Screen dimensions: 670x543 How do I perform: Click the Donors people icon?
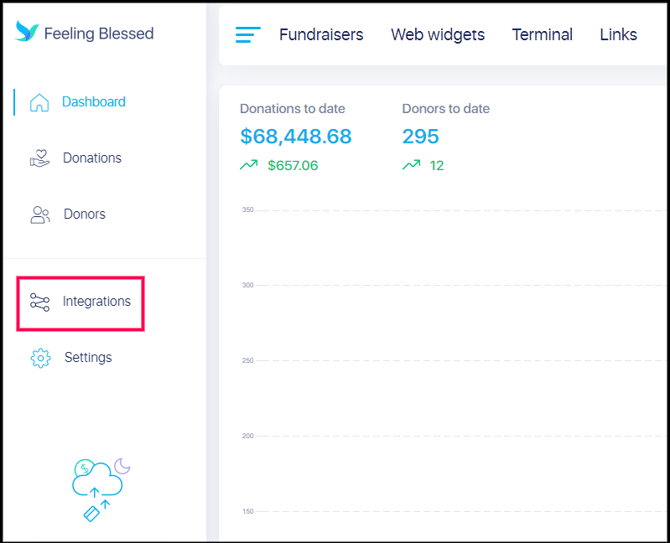pyautogui.click(x=40, y=215)
